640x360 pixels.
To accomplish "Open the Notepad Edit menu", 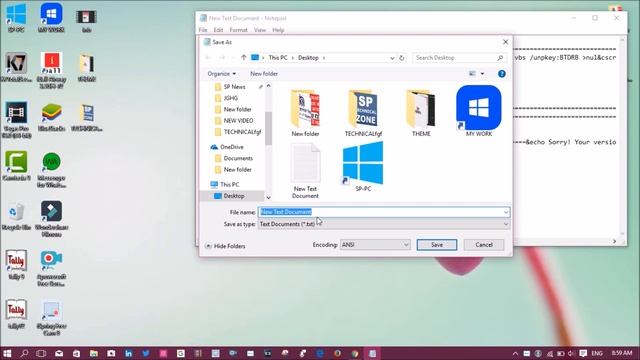I will [218, 30].
